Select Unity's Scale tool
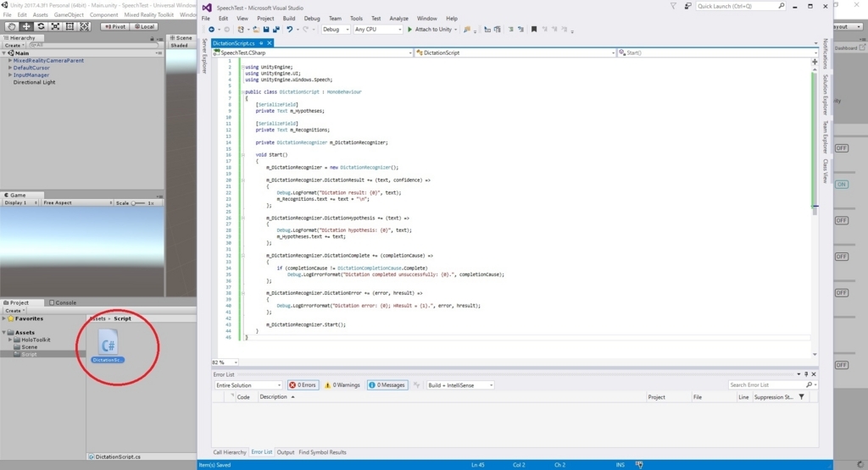 [x=55, y=26]
